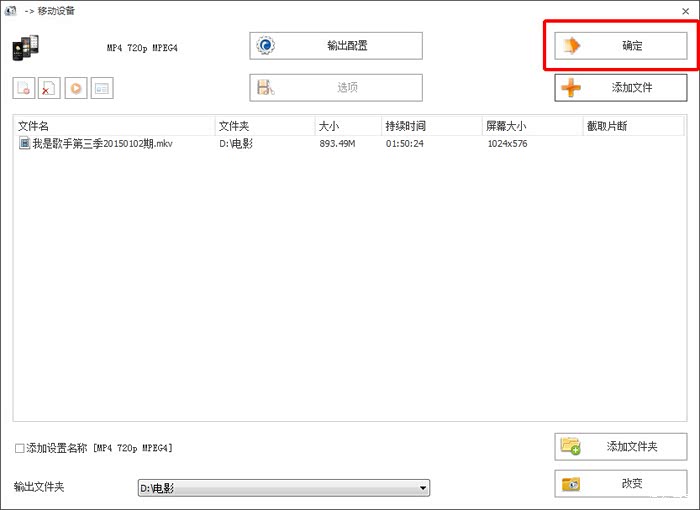Confirm with the 确定 button
Viewport: 700px width, 510px height.
621,46
